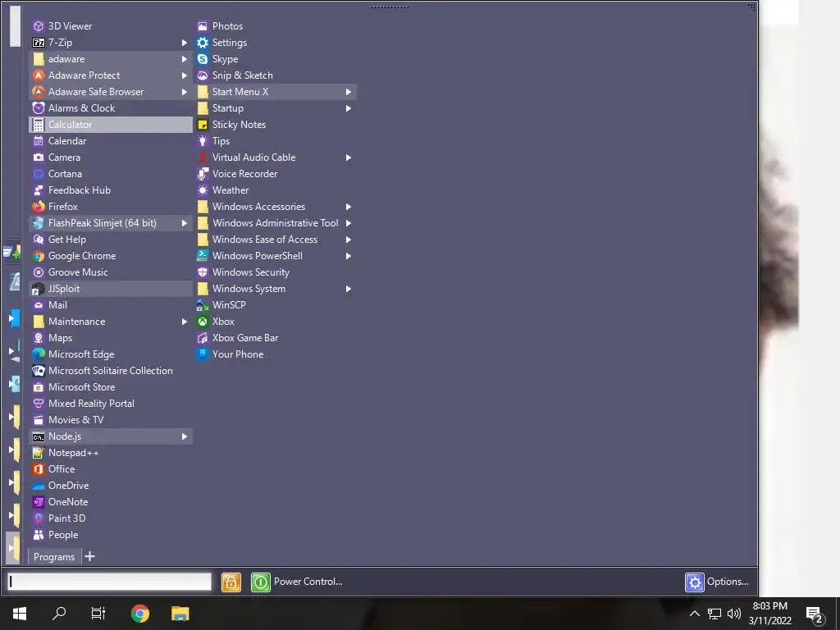Open Movies & TV entry
840x630 pixels.
111,420
